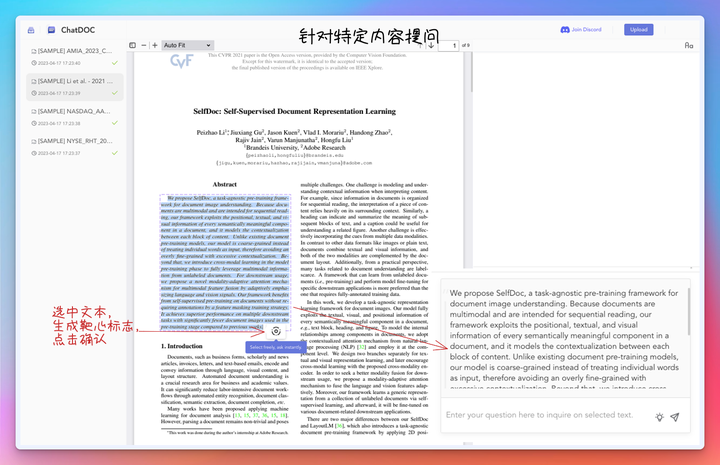This screenshot has width=720, height=465.
Task: Open the [SAMPLE] Li et al. - 2021 document
Action: tap(75, 87)
